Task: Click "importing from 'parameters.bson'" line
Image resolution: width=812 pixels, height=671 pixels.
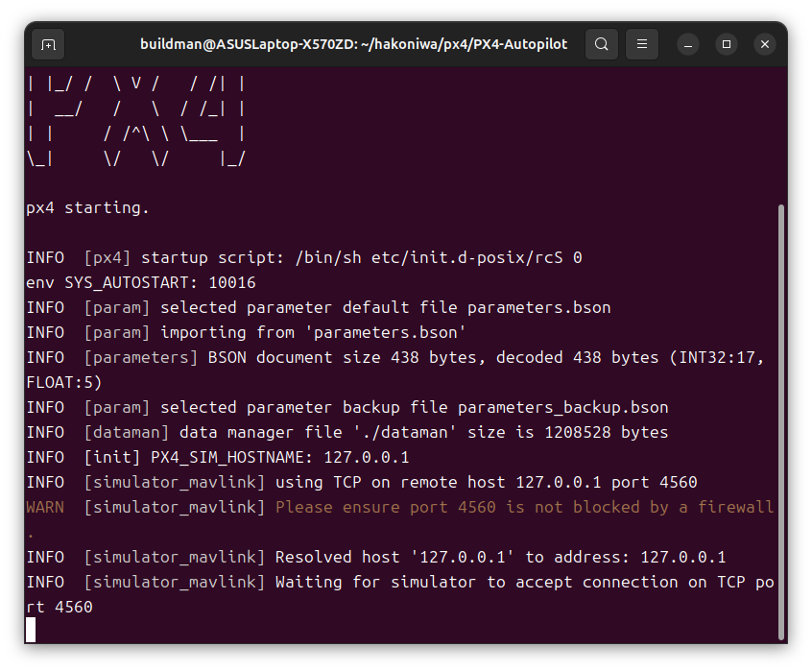Action: pos(246,332)
